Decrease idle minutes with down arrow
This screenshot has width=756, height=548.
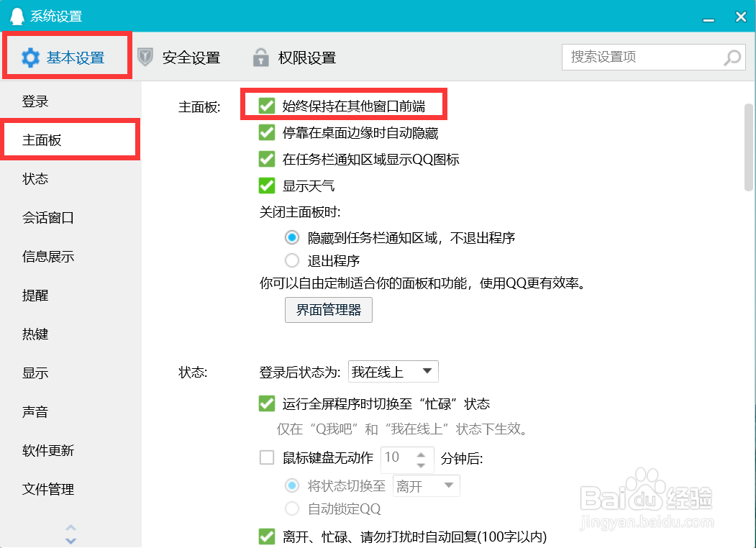click(x=421, y=465)
